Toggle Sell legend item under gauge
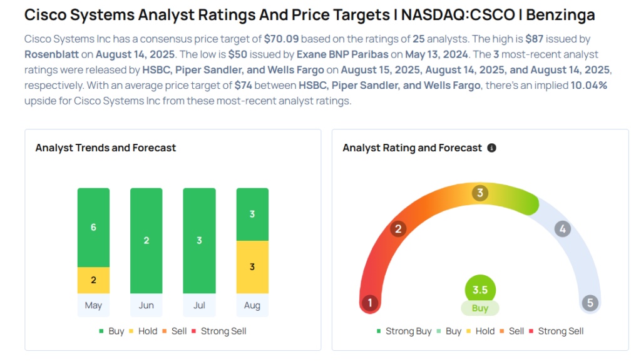Image resolution: width=641 pixels, height=364 pixels. coord(511,331)
